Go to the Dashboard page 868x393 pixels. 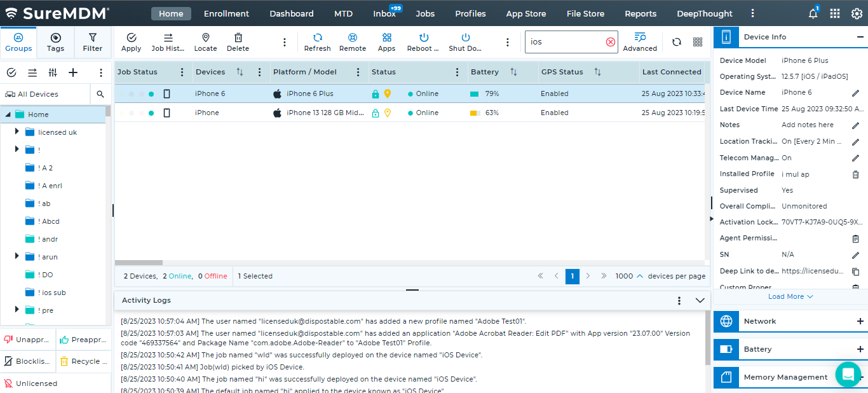(x=292, y=13)
